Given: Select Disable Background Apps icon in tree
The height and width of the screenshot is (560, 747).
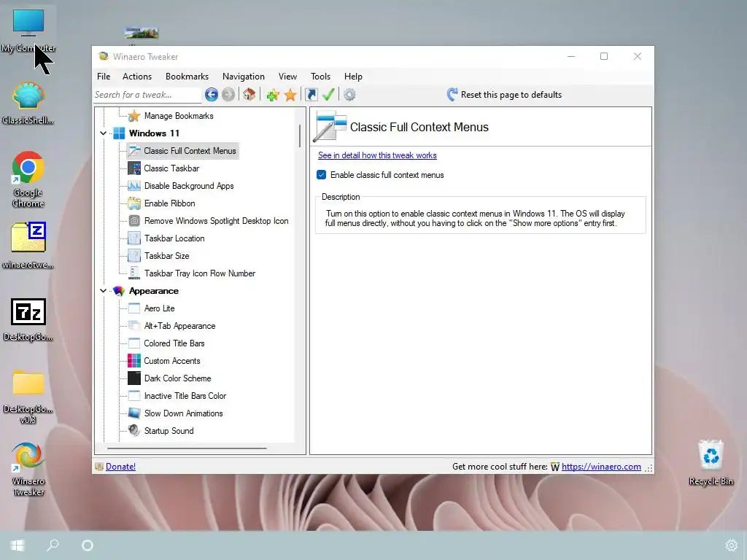Looking at the screenshot, I should pyautogui.click(x=134, y=186).
